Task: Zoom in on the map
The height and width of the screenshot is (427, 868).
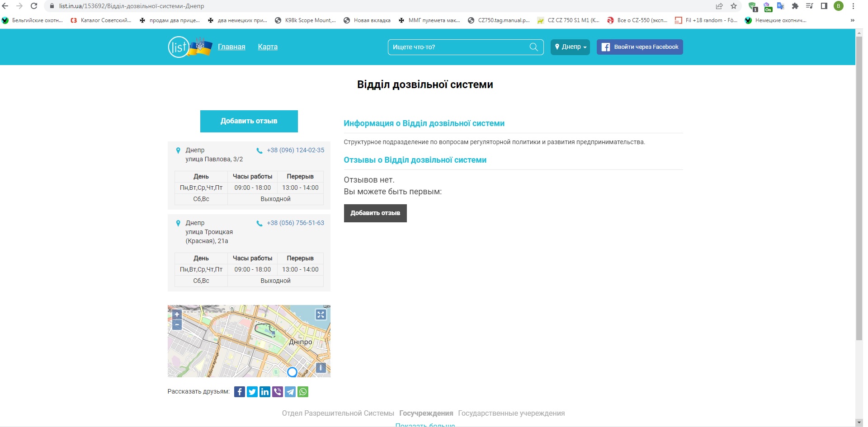Action: (177, 314)
